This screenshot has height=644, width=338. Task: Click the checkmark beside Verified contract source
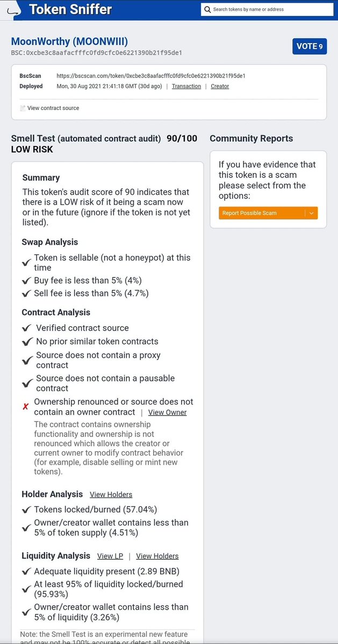coord(27,328)
